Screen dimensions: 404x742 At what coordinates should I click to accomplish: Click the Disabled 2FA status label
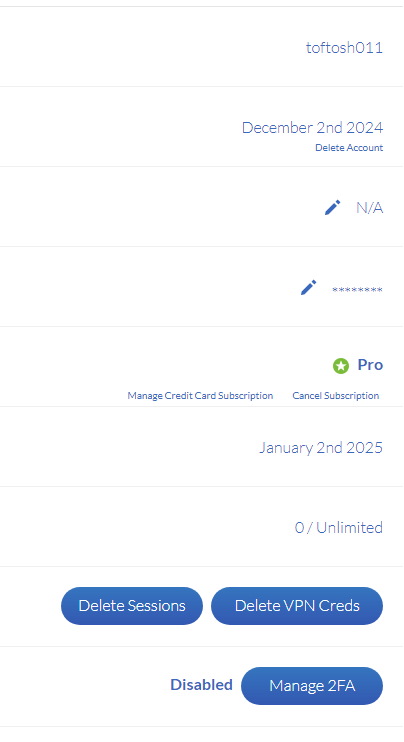202,685
